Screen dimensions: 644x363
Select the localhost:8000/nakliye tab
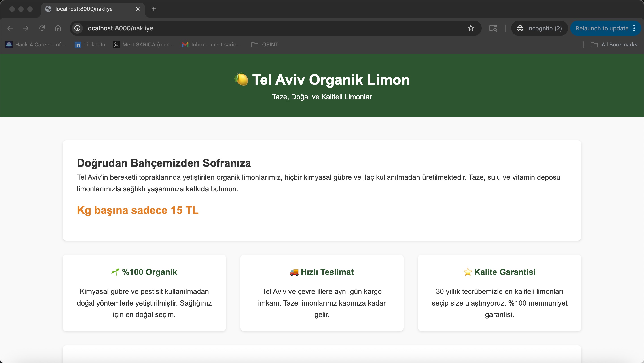point(93,9)
